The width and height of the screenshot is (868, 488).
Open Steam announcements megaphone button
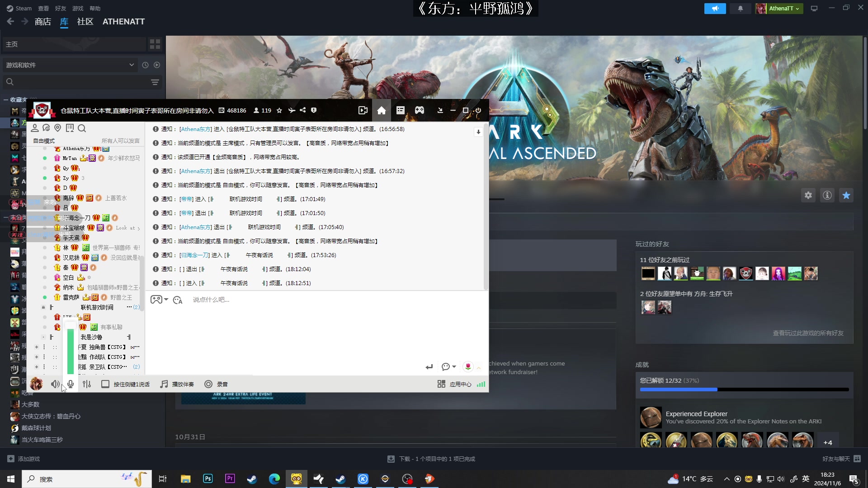715,9
